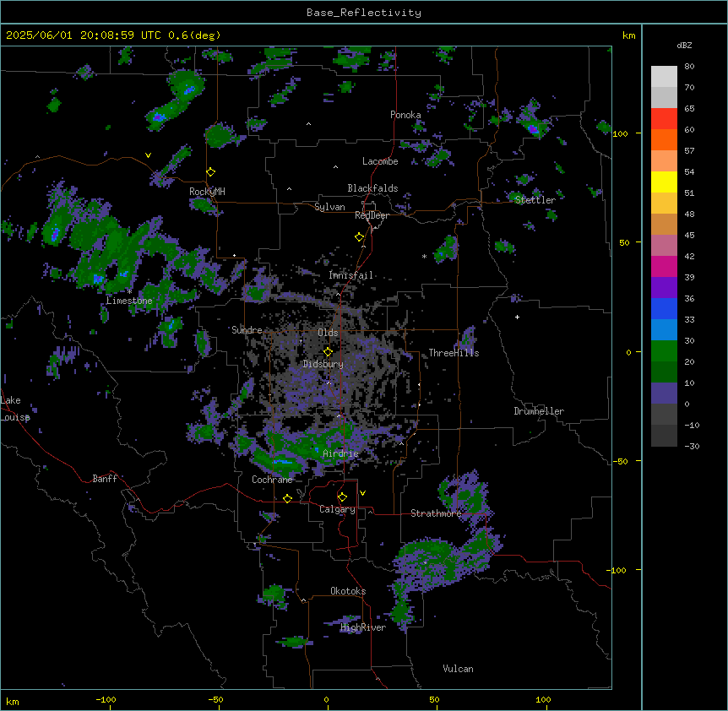Click the white plus marker north of Drumheller
Screen dimensions: 728x711
click(517, 317)
